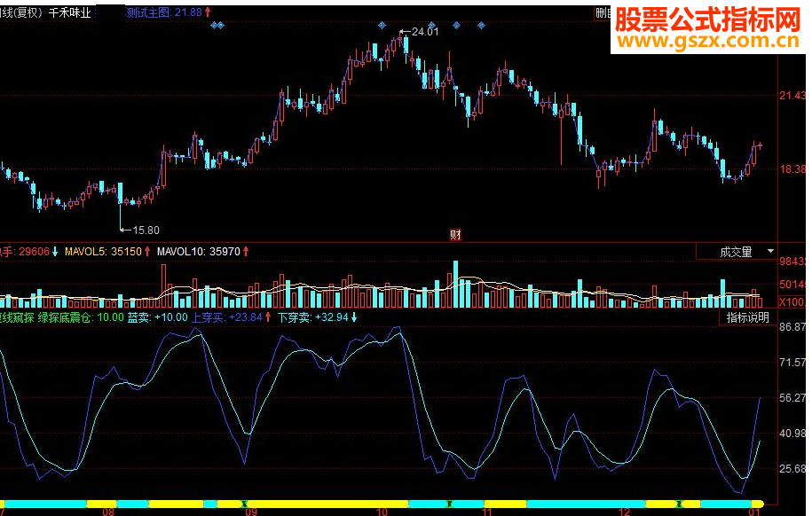The height and width of the screenshot is (516, 812).
Task: Click the 指标说明 button
Action: [747, 317]
